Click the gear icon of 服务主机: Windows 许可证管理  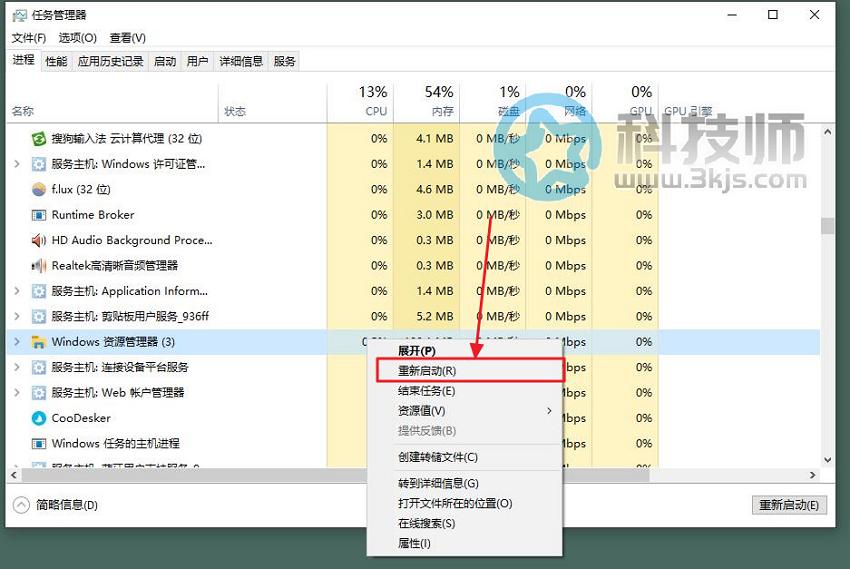pyautogui.click(x=38, y=164)
